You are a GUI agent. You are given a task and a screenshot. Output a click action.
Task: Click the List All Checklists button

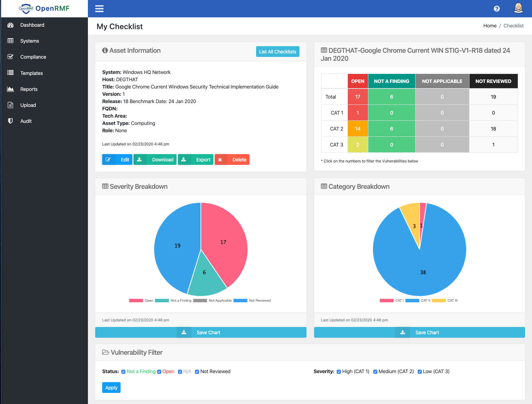point(277,52)
